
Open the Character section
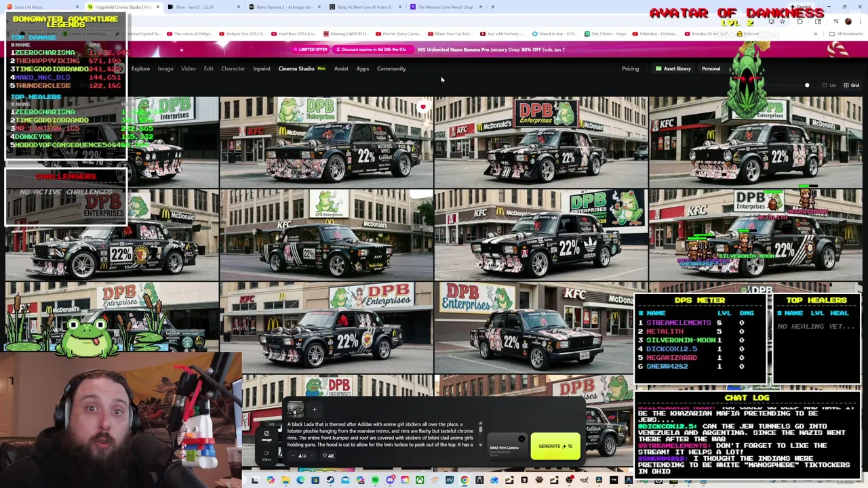point(233,68)
